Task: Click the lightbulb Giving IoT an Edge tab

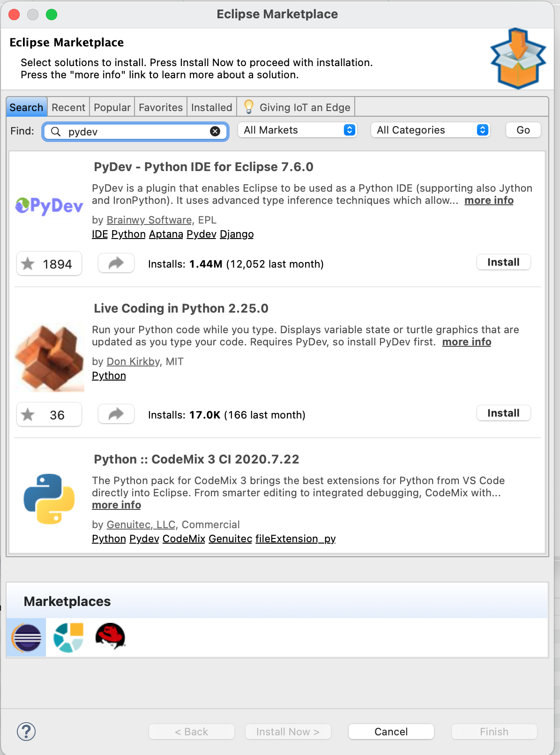Action: (296, 107)
